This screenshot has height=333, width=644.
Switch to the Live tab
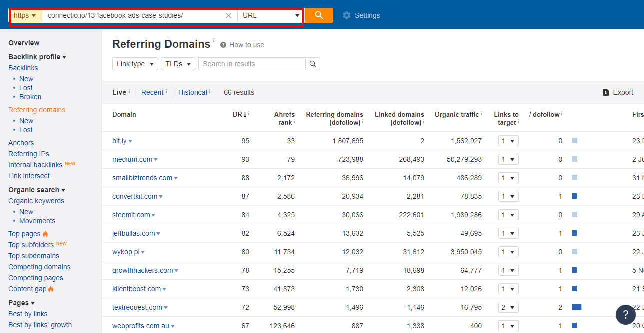point(119,92)
